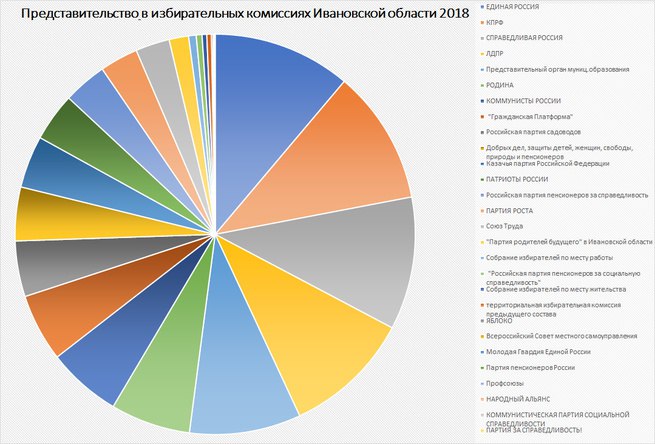Select the ПАТРИОТЫ РОССИИ legend entry
655x444 pixels.
[515, 179]
